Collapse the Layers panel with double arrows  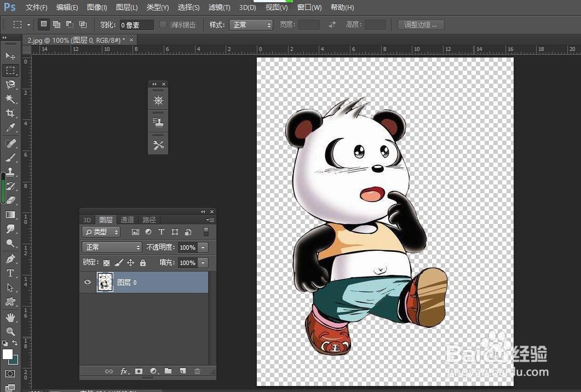coord(203,211)
